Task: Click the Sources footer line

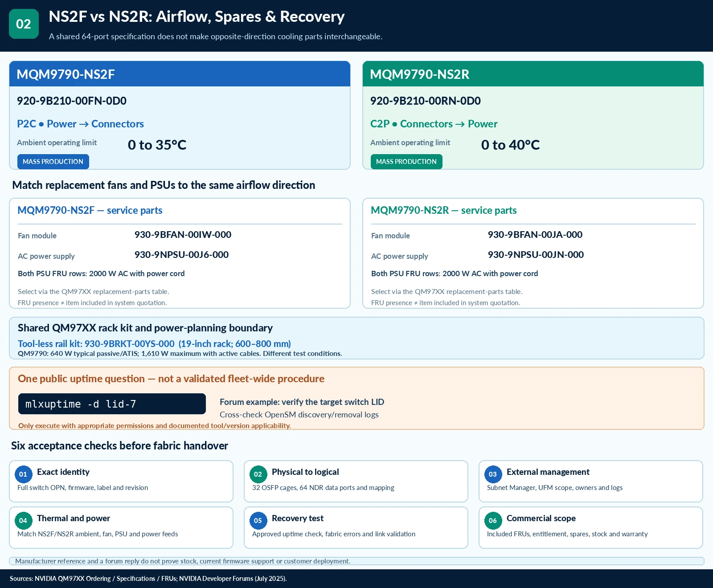Action: [x=148, y=579]
